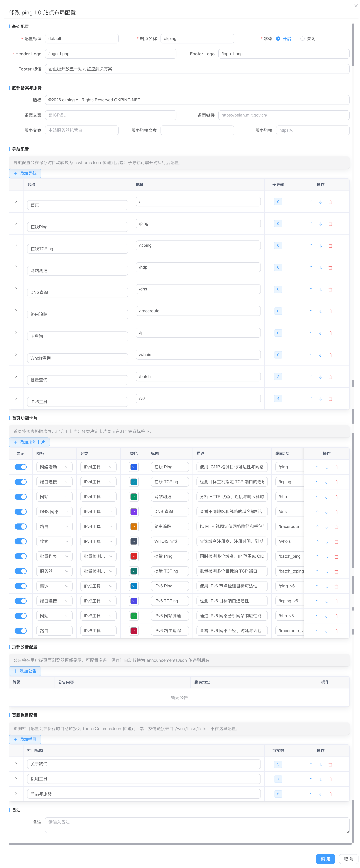Screen dimensions: 360x868
Task: Delete the IPv6工具 navigation row
Action: [x=330, y=399]
